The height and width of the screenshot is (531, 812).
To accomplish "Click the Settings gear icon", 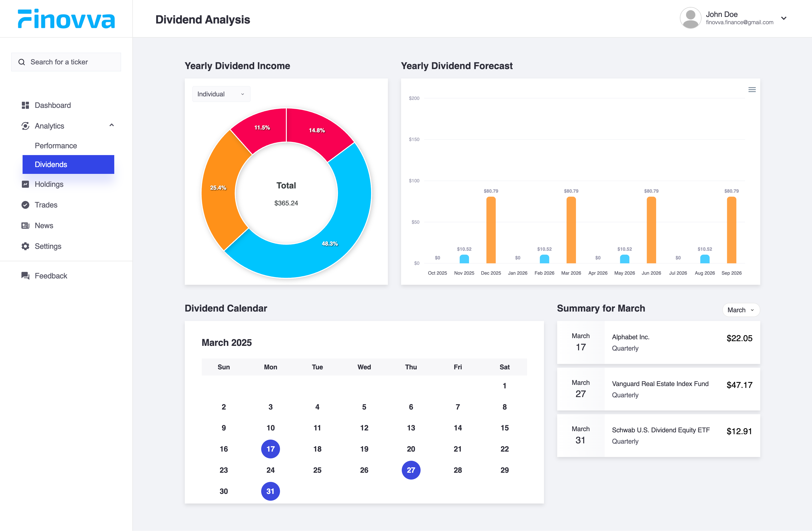I will coord(25,246).
